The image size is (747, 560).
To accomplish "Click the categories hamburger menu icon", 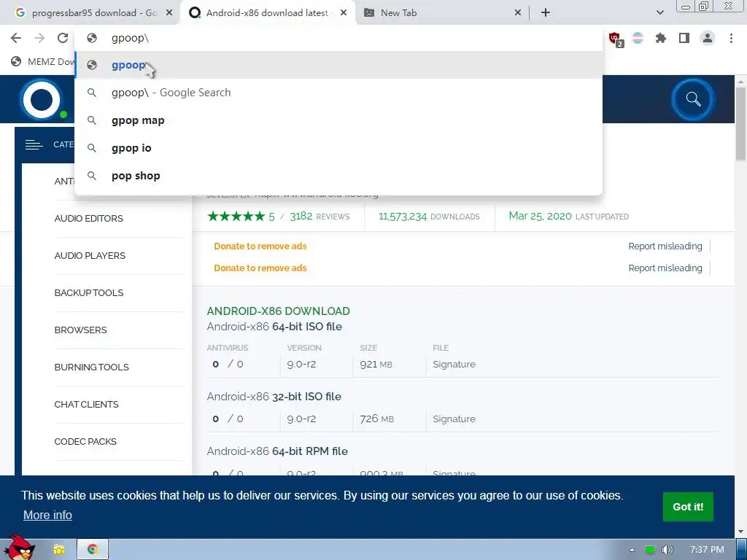I will pyautogui.click(x=34, y=144).
